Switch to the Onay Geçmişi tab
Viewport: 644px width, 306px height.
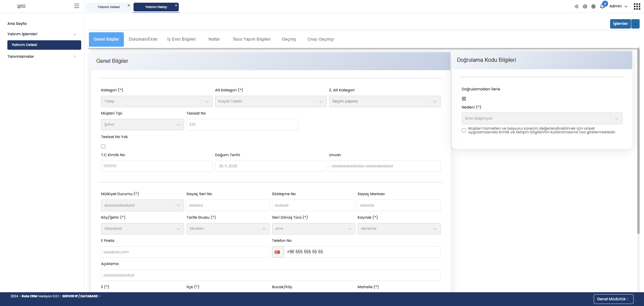pos(321,39)
